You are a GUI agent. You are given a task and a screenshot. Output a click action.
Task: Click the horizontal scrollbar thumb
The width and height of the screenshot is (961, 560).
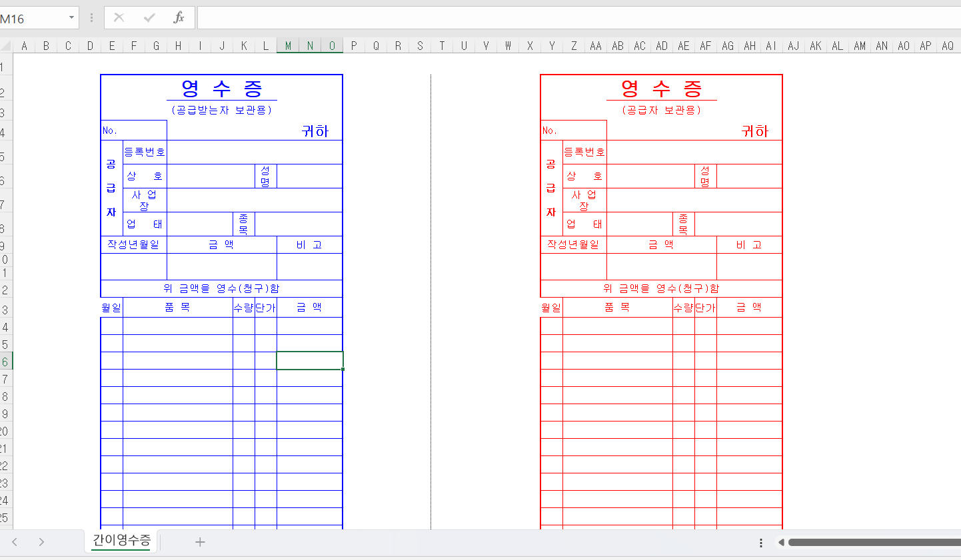(874, 543)
